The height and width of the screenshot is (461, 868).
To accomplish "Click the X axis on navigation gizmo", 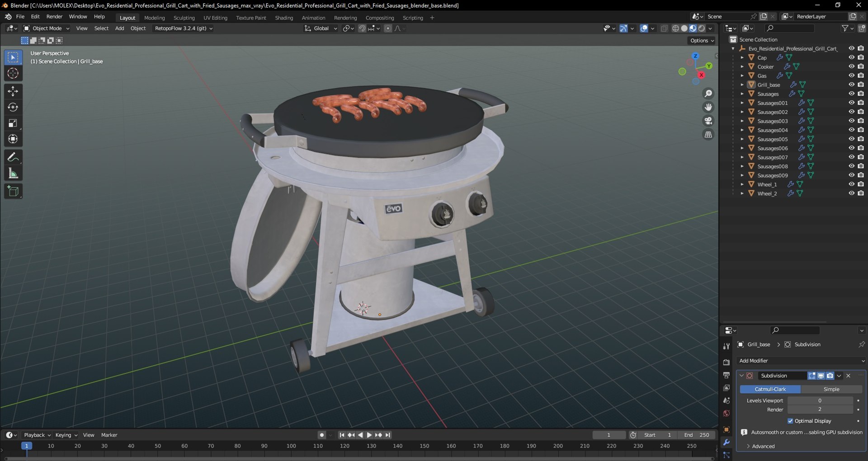I will pos(701,75).
